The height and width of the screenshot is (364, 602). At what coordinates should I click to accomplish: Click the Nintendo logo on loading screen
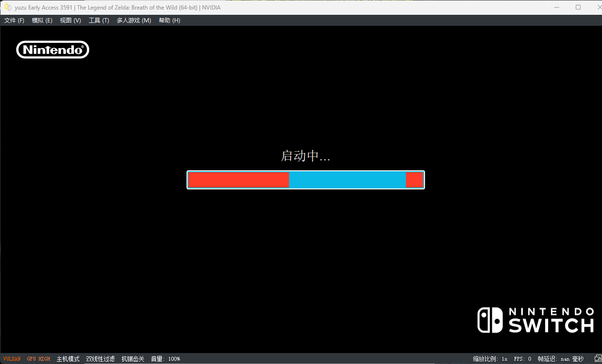tap(52, 50)
